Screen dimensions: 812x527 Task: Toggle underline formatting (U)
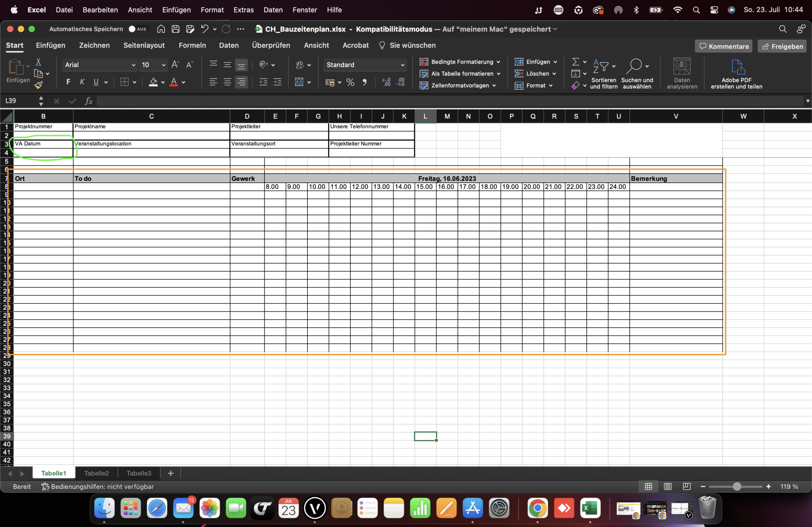point(96,82)
